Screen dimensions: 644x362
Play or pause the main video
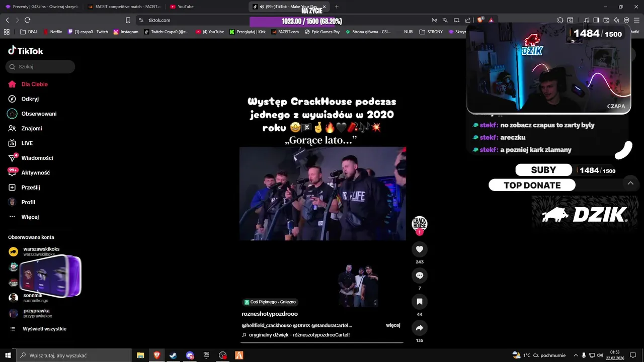pos(323,194)
